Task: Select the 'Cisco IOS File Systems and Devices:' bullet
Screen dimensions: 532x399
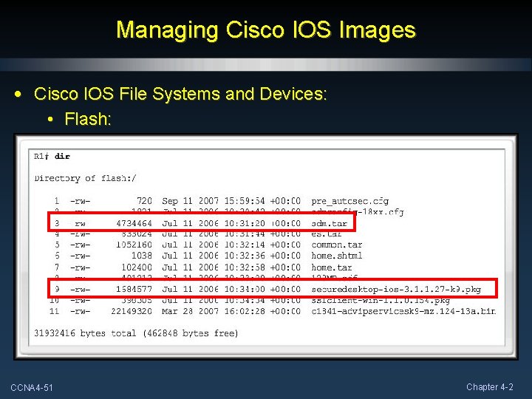Action: (x=180, y=94)
